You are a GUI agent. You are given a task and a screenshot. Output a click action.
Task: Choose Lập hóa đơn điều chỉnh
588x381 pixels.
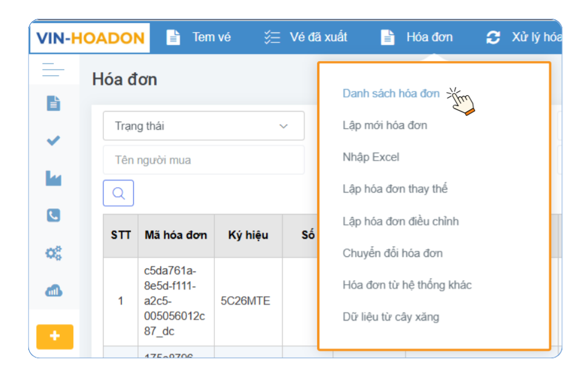click(400, 221)
